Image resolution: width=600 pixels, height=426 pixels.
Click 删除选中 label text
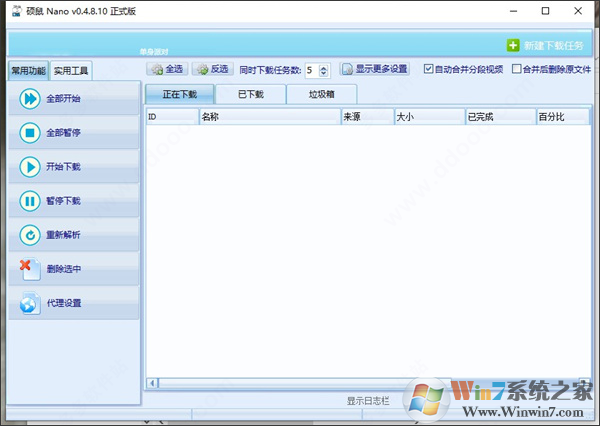tap(64, 269)
